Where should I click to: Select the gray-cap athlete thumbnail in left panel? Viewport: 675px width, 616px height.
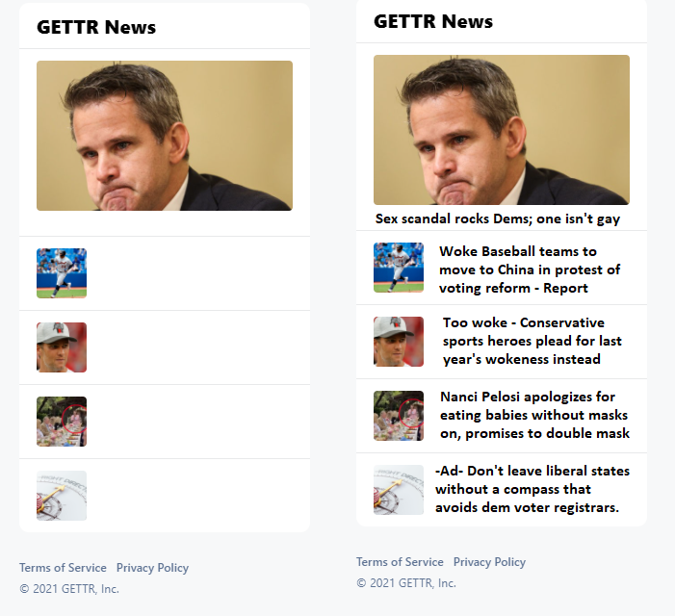click(x=62, y=347)
